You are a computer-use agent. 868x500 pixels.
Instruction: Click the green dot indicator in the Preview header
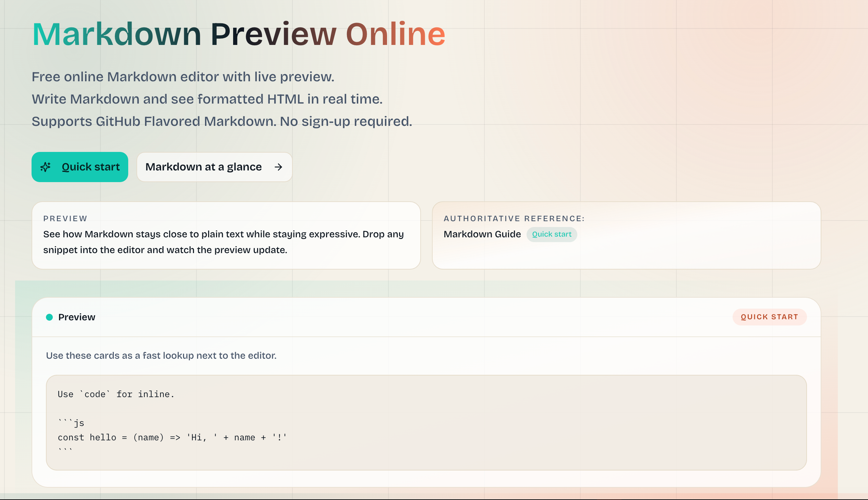click(49, 317)
